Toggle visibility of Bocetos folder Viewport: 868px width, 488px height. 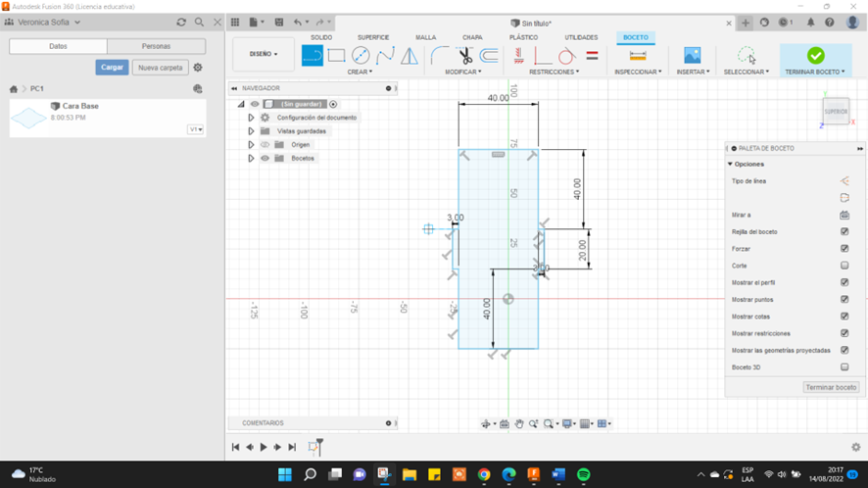[265, 159]
